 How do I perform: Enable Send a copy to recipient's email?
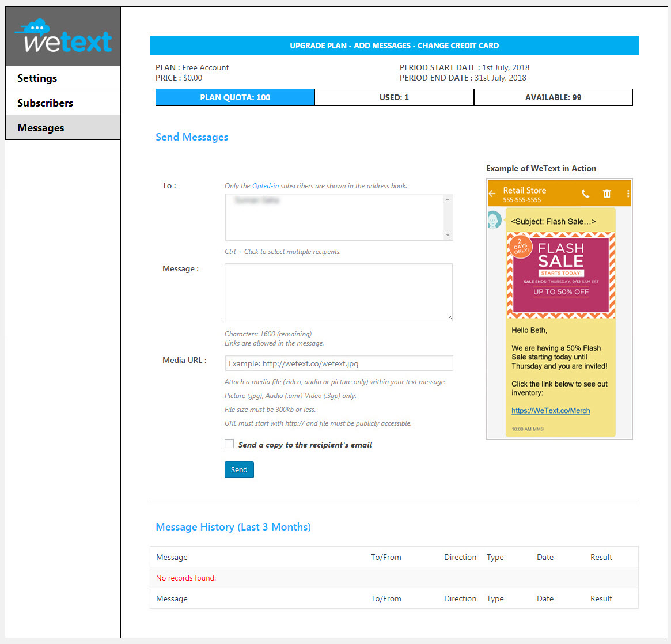tap(229, 444)
